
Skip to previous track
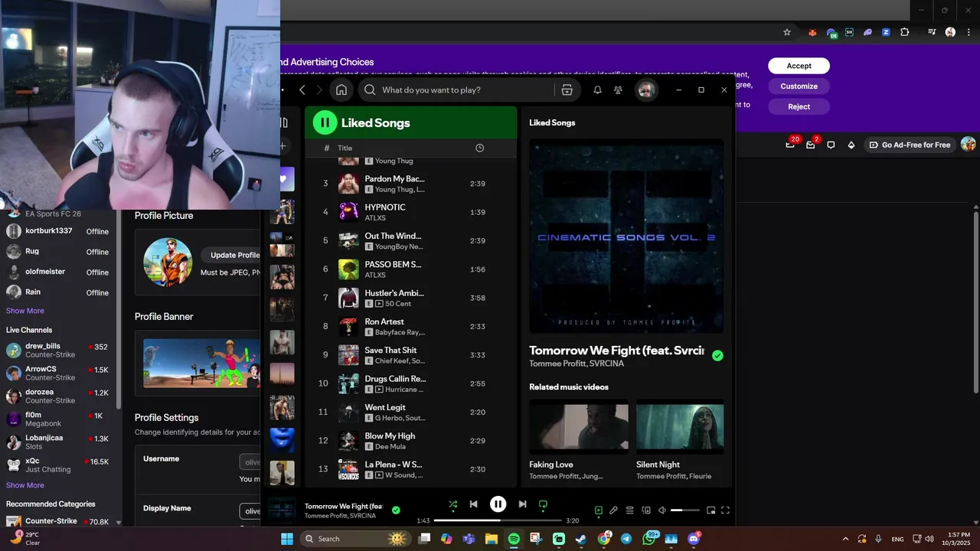click(x=473, y=504)
